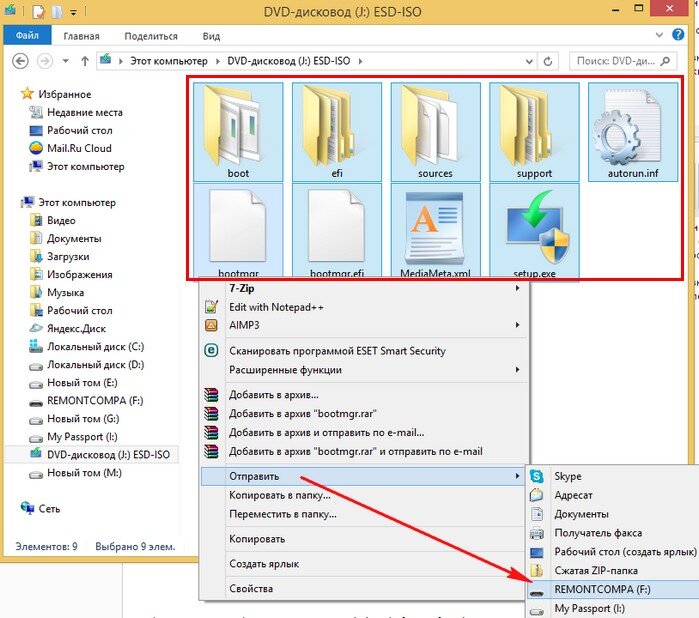The width and height of the screenshot is (699, 618).
Task: Expand the 7-Zip submenu
Action: [517, 288]
